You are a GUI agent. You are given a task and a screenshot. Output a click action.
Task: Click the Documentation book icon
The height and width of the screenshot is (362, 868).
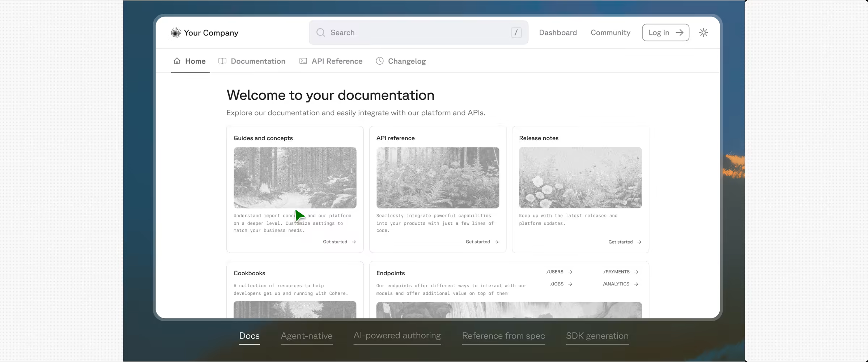[222, 61]
